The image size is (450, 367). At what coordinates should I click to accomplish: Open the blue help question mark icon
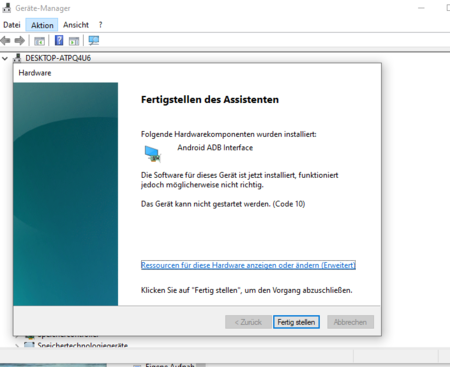(x=59, y=40)
